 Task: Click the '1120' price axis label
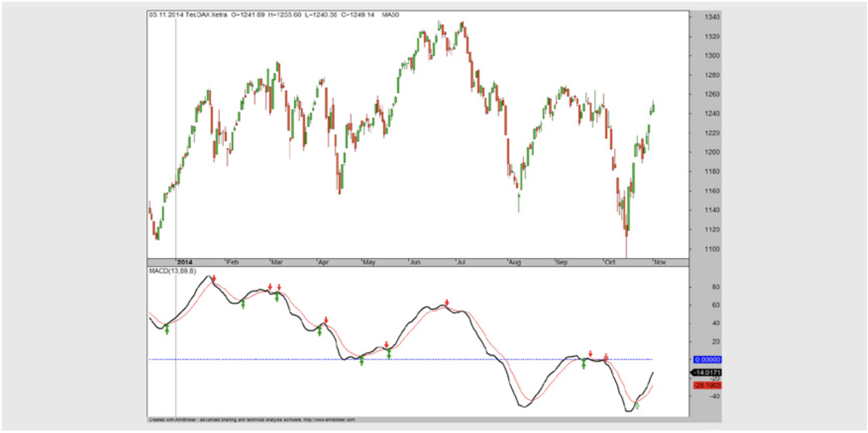point(712,230)
